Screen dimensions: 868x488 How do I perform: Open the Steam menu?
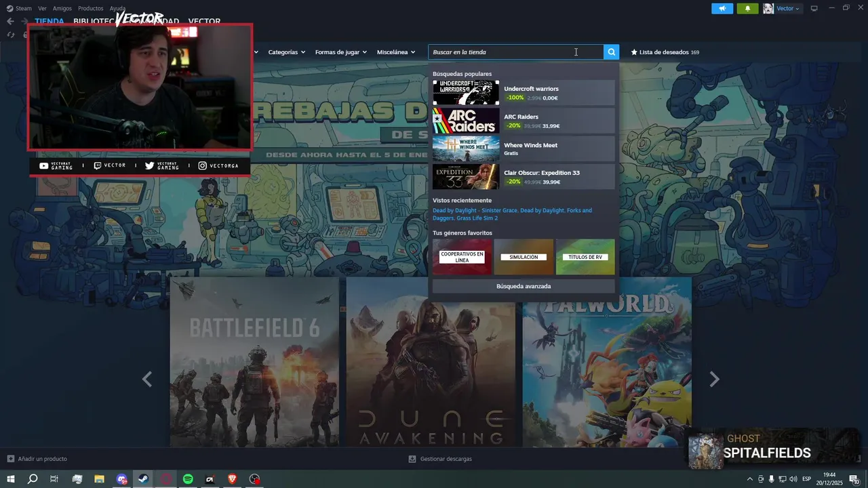pyautogui.click(x=24, y=8)
